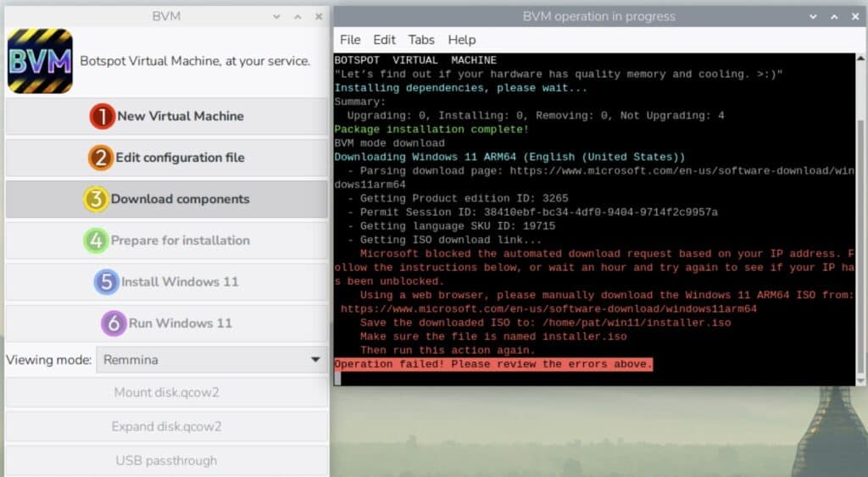Open the Help menu in terminal
Screen dimensions: 868x477
pos(462,40)
